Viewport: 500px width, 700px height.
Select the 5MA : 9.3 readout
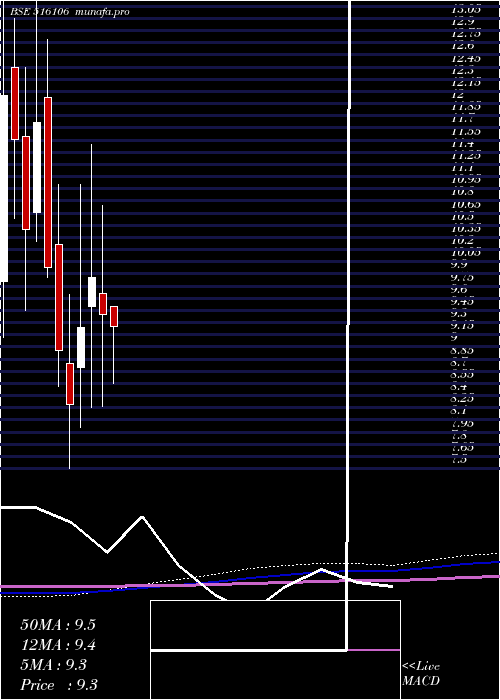pyautogui.click(x=54, y=665)
